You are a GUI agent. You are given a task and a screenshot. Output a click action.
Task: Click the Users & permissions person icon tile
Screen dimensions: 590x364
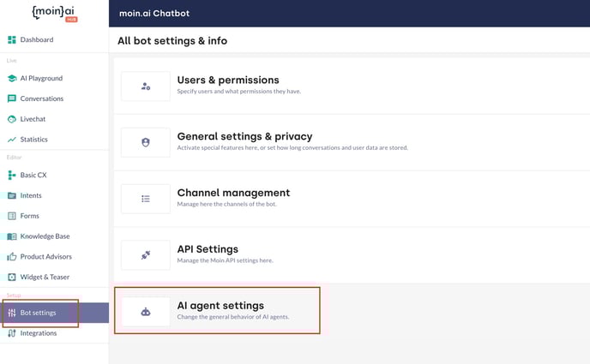[x=146, y=87]
